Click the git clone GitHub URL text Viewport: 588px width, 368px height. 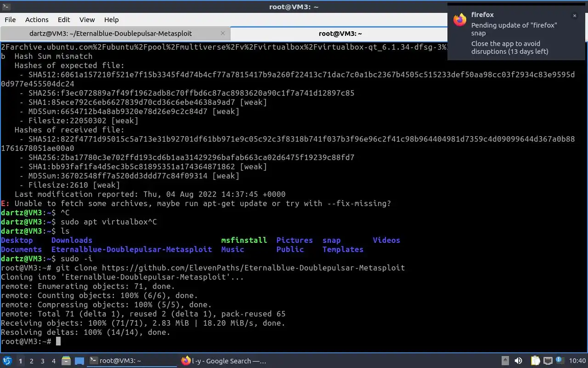tap(253, 268)
